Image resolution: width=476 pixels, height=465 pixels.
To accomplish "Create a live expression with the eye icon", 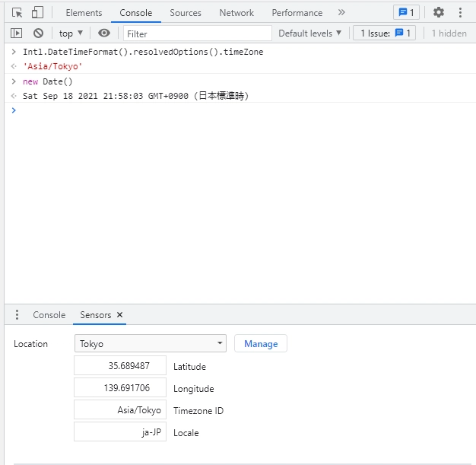I will [x=104, y=33].
